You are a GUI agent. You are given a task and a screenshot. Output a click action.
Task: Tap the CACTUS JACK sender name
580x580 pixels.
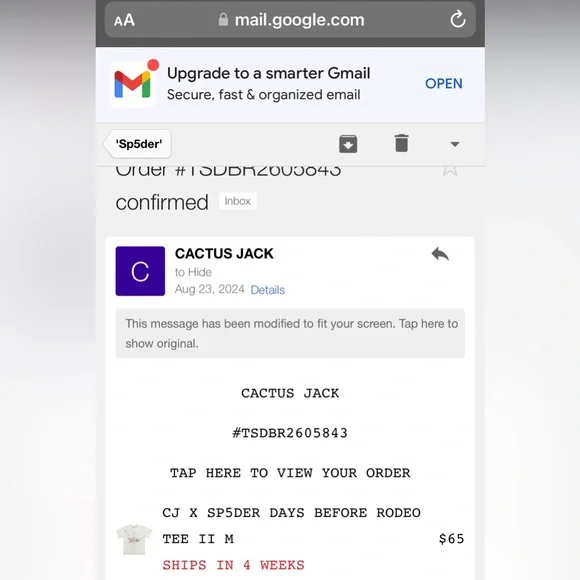pos(224,254)
